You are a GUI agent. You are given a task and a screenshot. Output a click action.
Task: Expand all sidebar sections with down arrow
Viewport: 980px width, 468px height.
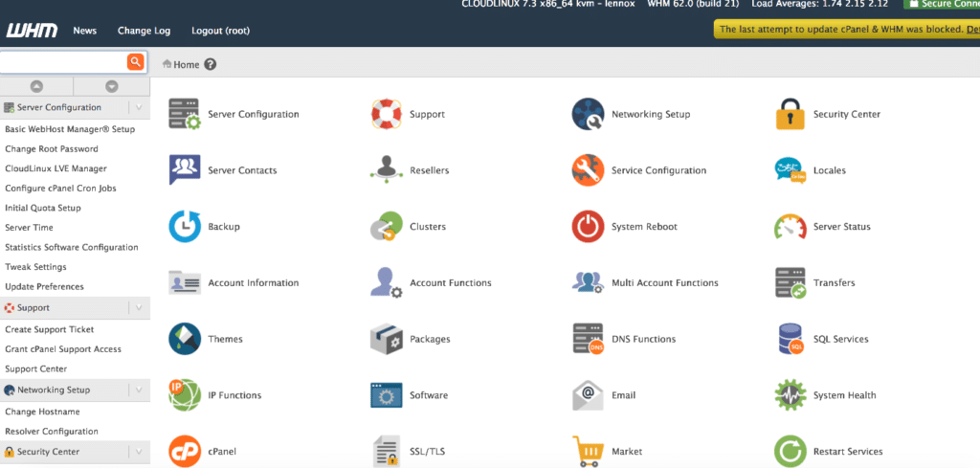click(112, 86)
